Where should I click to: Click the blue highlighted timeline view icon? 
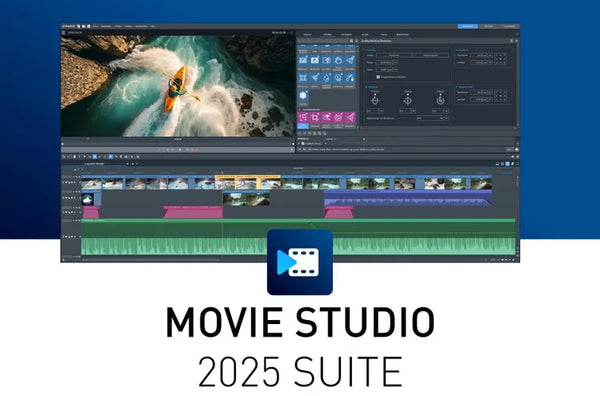pyautogui.click(x=507, y=164)
